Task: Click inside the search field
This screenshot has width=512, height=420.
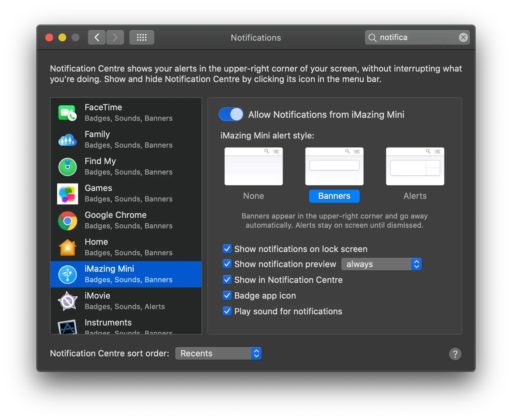Action: (x=414, y=37)
